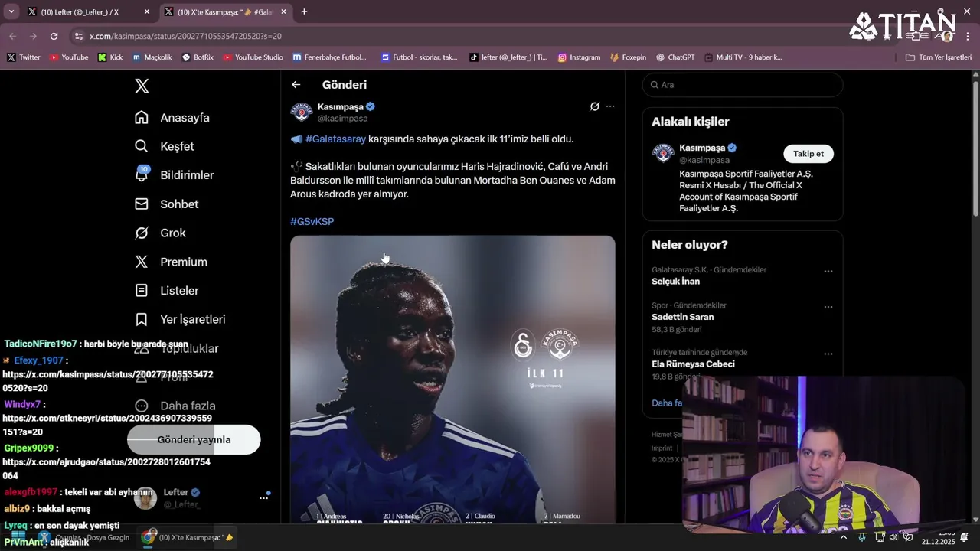Open the #Galatasaray hashtag link
The image size is (980, 551).
(x=335, y=139)
